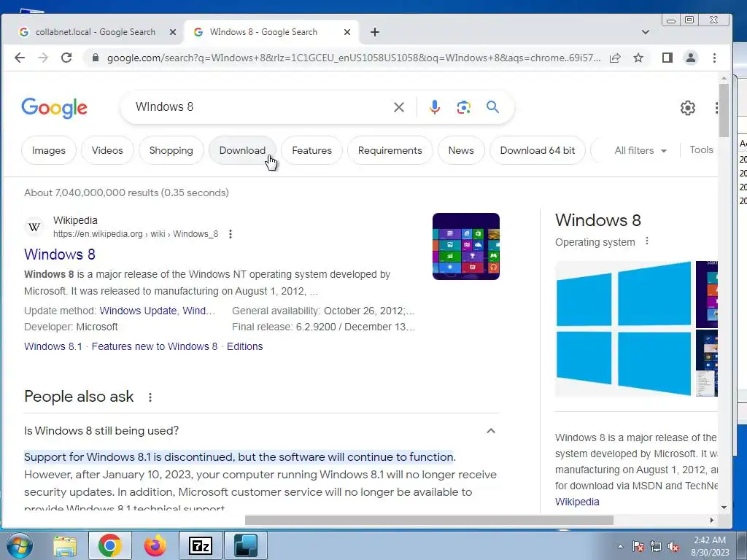Open the All filters dropdown
Screen dimensions: 747x560
pyautogui.click(x=640, y=150)
